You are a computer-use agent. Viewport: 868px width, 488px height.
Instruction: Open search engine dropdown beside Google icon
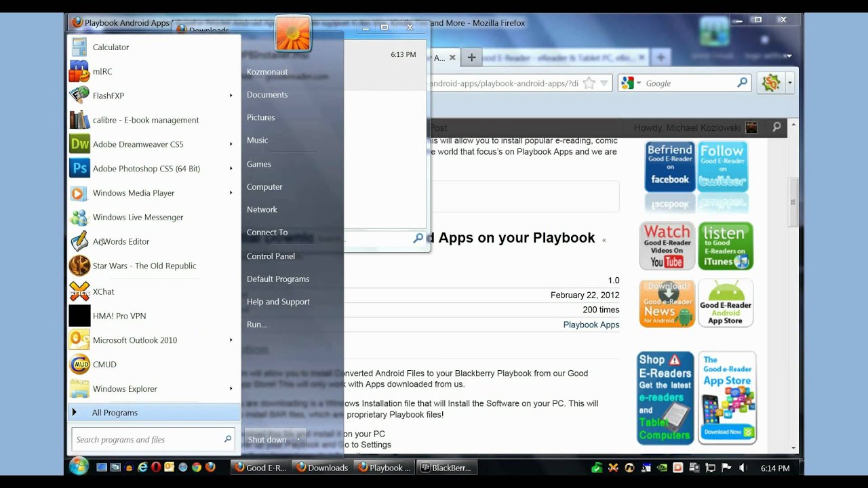pyautogui.click(x=638, y=83)
